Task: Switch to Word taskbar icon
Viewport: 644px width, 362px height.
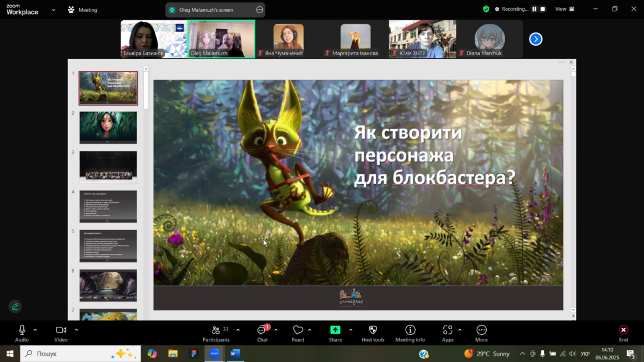Action: click(x=235, y=353)
